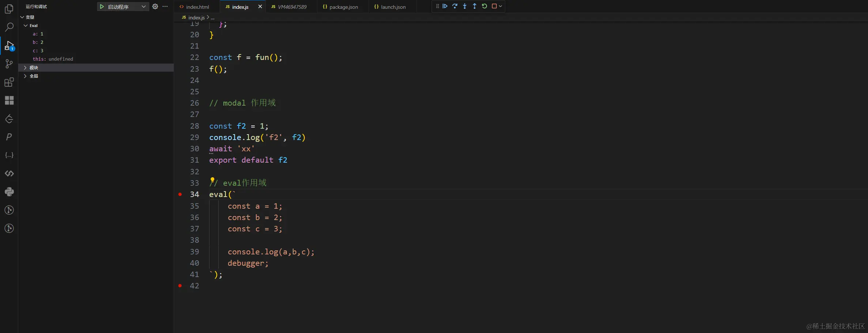
Task: Collapse the Eval scope
Action: (26, 26)
